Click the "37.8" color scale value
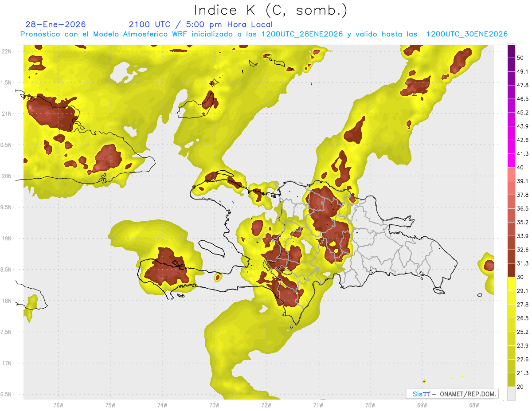Image resolution: width=532 pixels, height=411 pixels. click(523, 195)
